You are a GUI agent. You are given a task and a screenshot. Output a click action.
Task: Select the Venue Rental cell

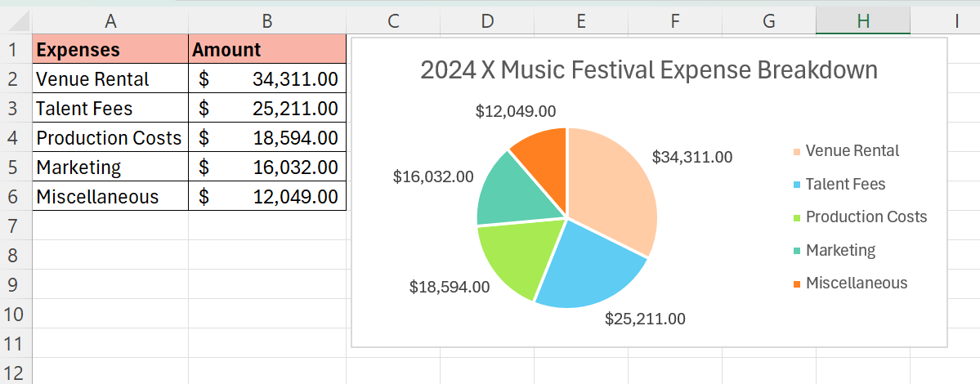click(110, 79)
